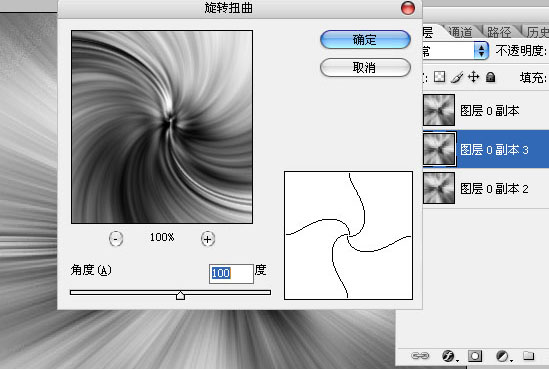
Task: Toggle lock image pixels brush icon
Action: [x=457, y=77]
